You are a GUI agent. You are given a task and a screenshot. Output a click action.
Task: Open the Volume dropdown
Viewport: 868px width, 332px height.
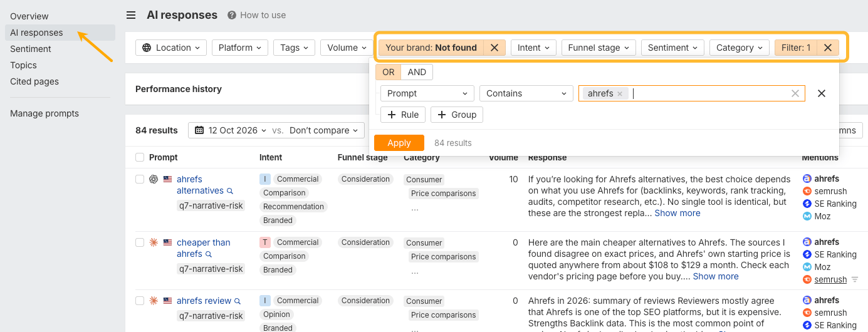tap(347, 48)
